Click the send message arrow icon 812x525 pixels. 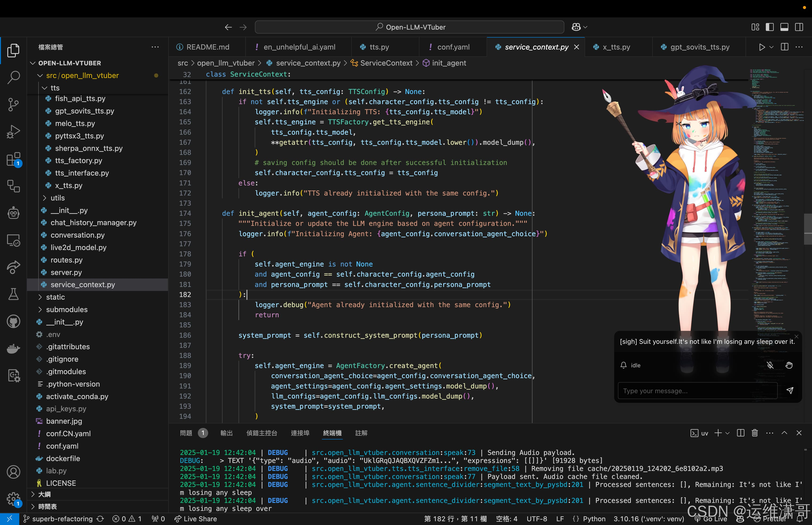point(789,390)
